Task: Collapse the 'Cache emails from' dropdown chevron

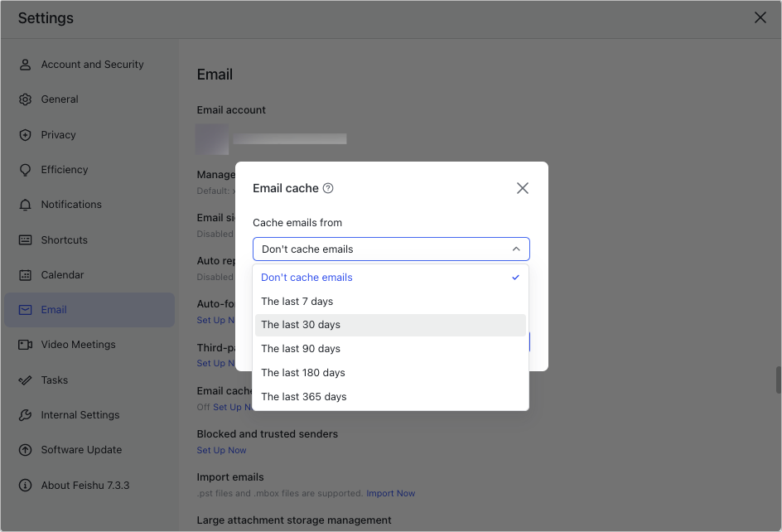Action: click(x=516, y=249)
